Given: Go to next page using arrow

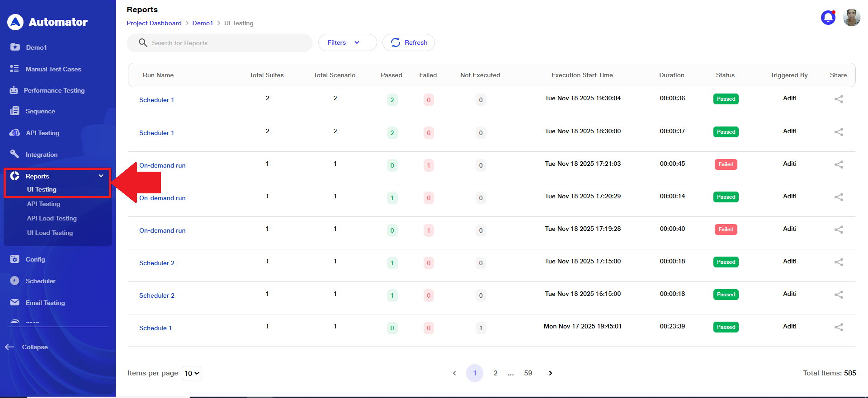Looking at the screenshot, I should coord(550,373).
